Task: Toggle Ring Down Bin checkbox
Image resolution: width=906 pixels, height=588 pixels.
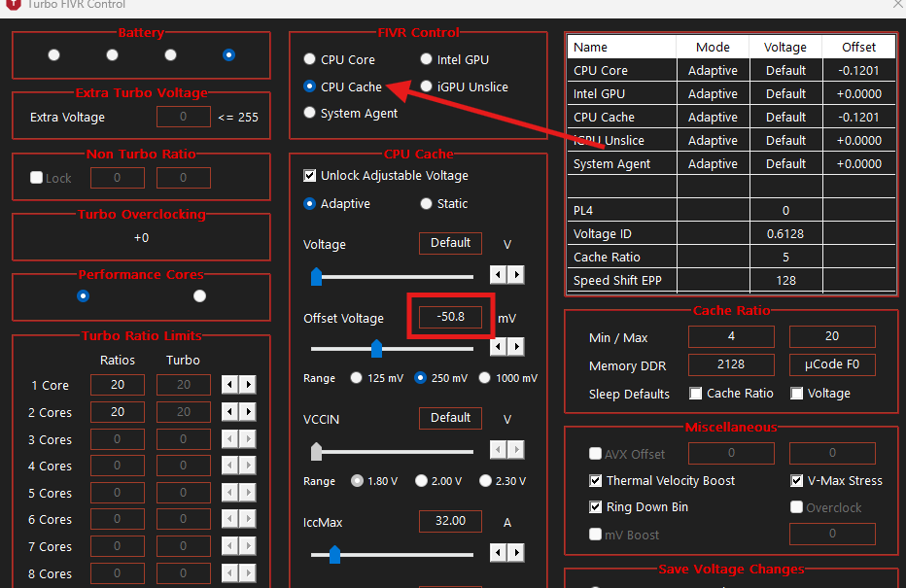Action: coord(595,507)
